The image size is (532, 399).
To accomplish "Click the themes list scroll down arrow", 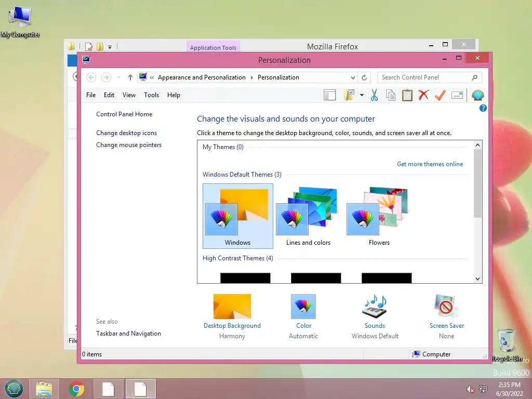I will (478, 279).
